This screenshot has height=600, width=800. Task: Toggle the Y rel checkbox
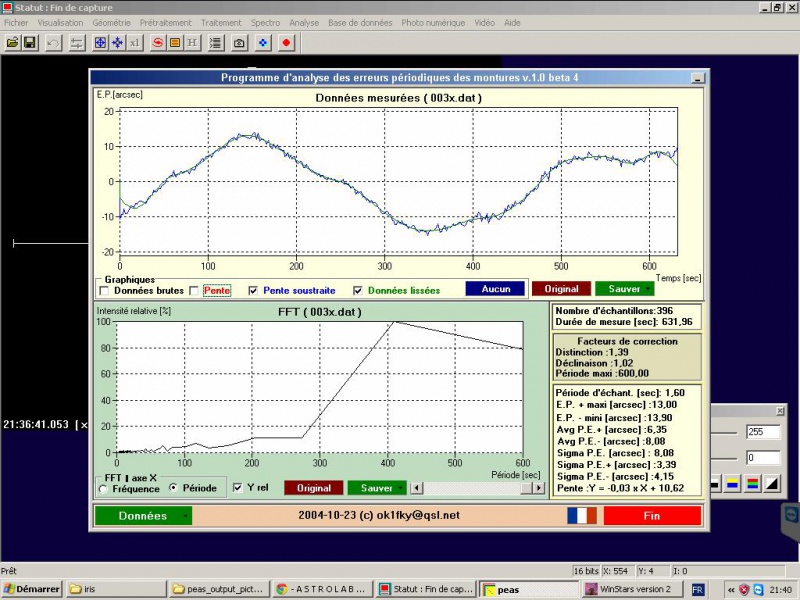[237, 488]
